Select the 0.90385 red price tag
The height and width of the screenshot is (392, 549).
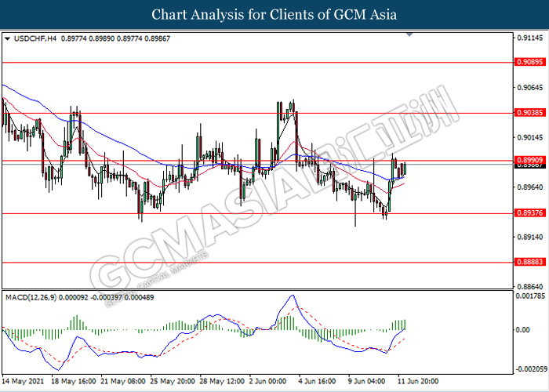(529, 113)
